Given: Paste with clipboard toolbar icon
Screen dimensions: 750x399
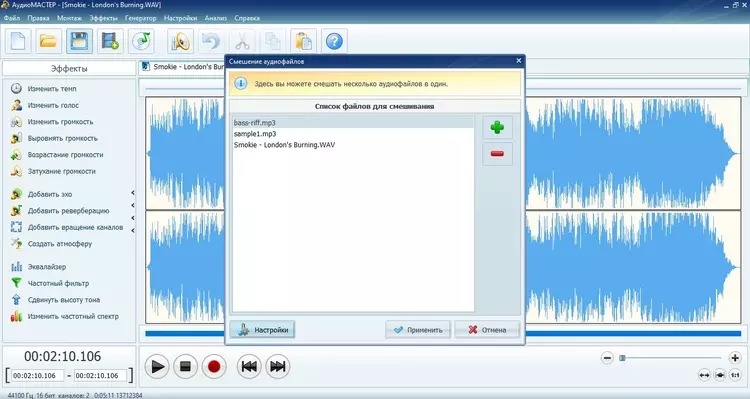Looking at the screenshot, I should pos(304,41).
